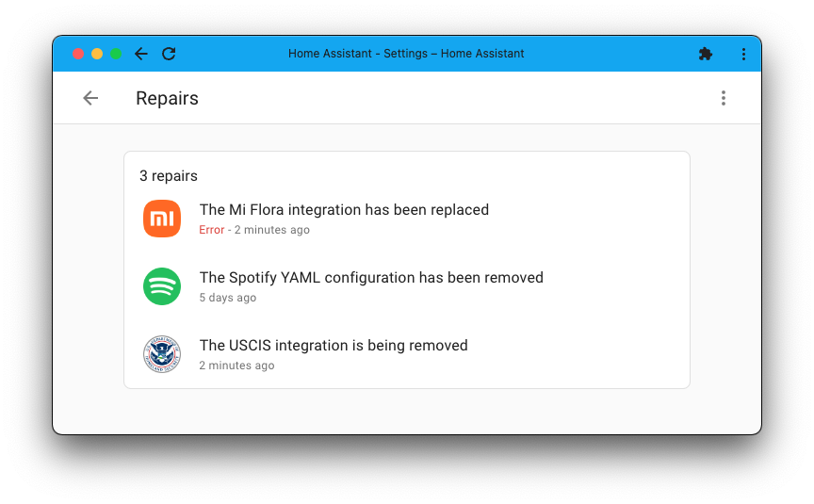Minimize the window with the yellow button
Image resolution: width=814 pixels, height=504 pixels.
[x=97, y=54]
